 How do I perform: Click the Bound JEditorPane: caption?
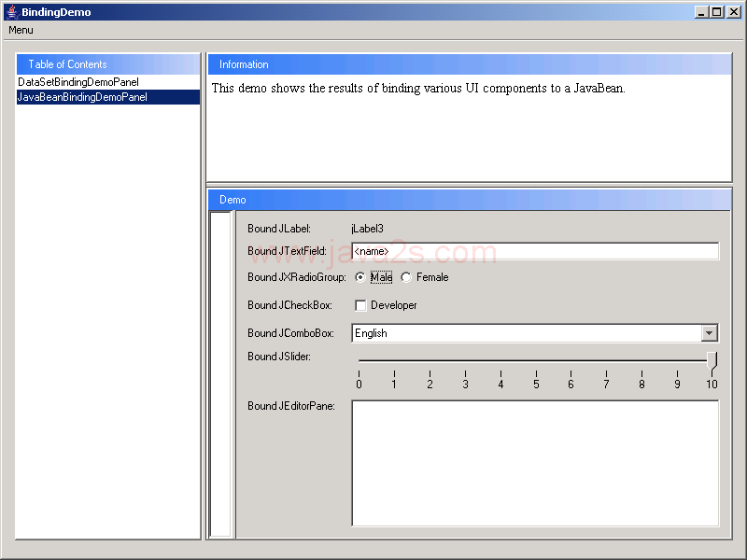click(291, 406)
